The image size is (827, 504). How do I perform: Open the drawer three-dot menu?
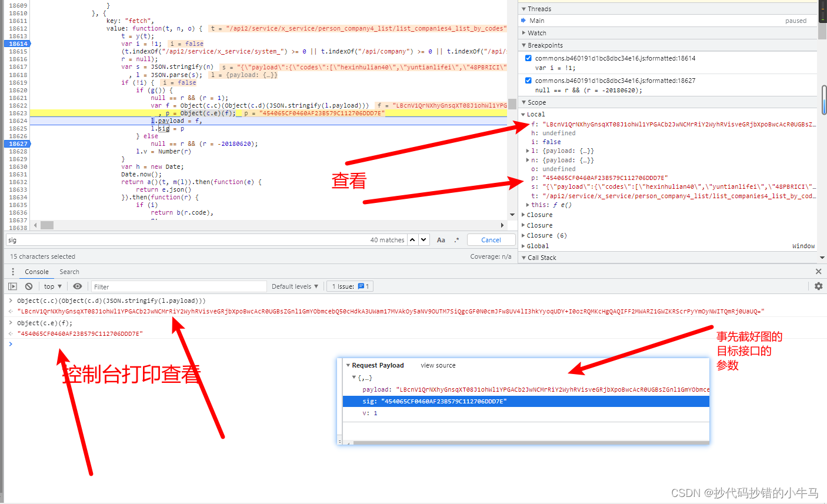[x=13, y=272]
